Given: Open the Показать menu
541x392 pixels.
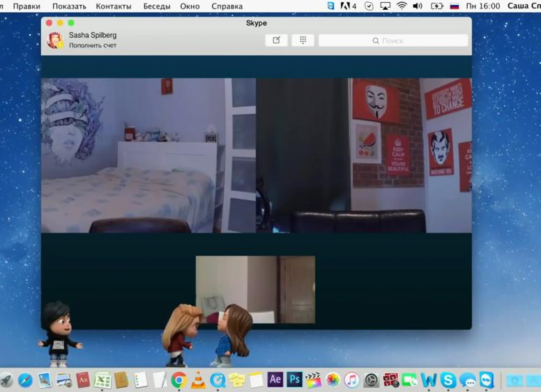Looking at the screenshot, I should (x=69, y=6).
